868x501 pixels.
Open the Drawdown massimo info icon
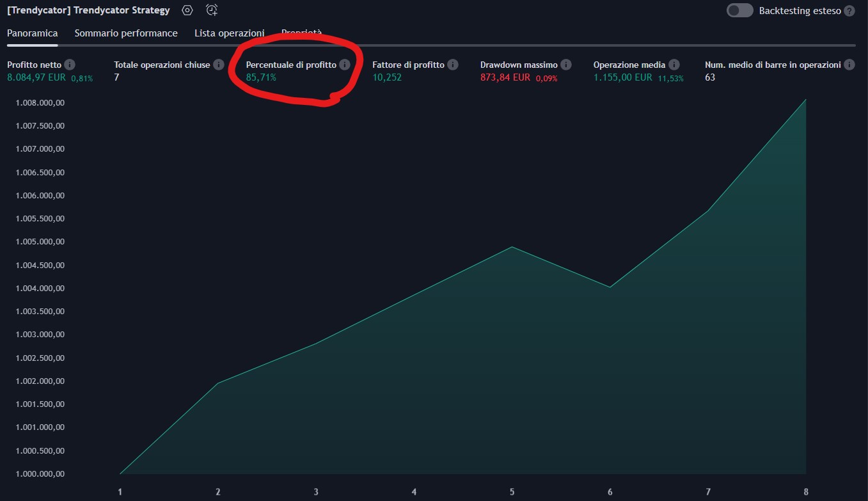click(x=566, y=65)
